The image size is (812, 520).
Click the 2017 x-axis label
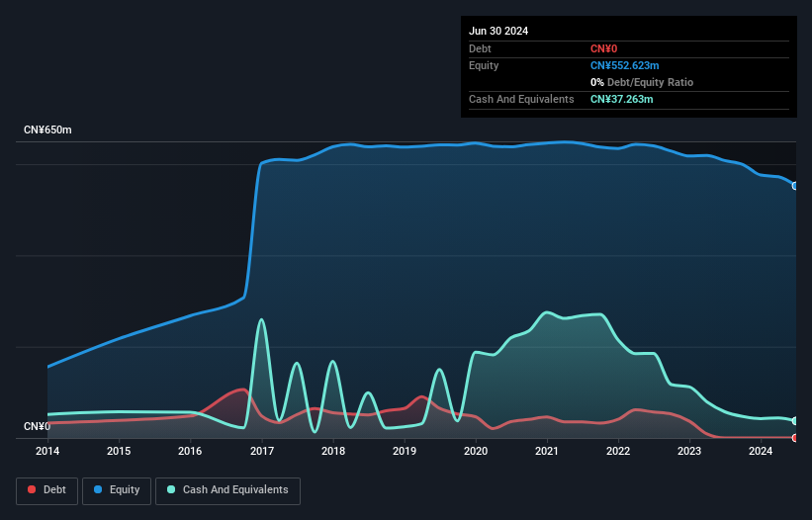261,452
